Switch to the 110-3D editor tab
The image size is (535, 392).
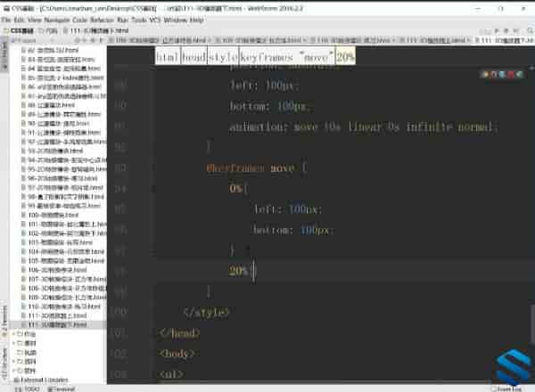352,40
